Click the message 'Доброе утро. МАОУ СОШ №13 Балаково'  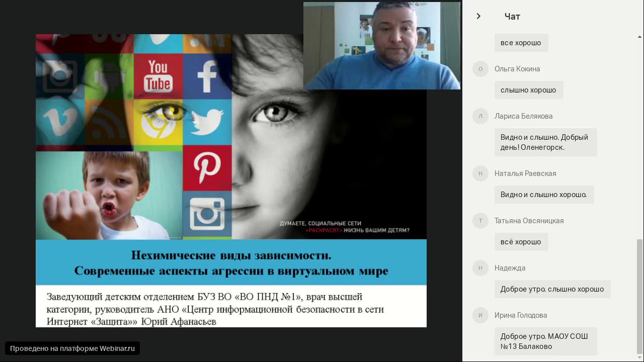546,341
